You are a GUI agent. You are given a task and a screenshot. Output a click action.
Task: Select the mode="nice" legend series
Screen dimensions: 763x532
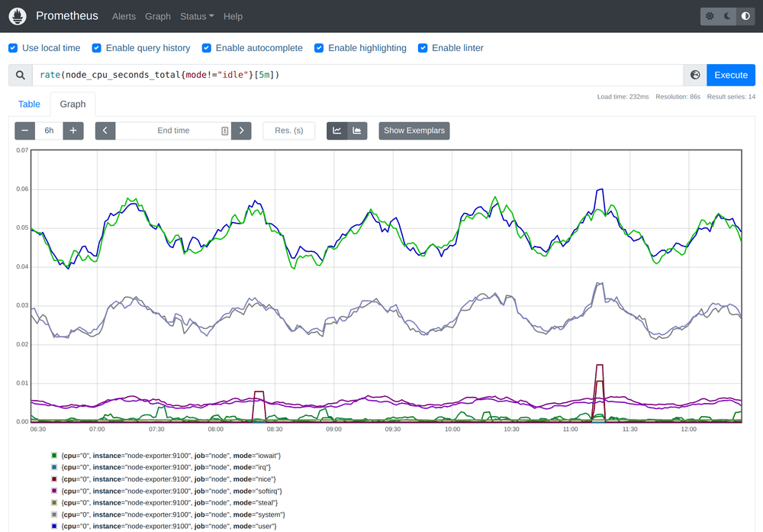[169, 479]
